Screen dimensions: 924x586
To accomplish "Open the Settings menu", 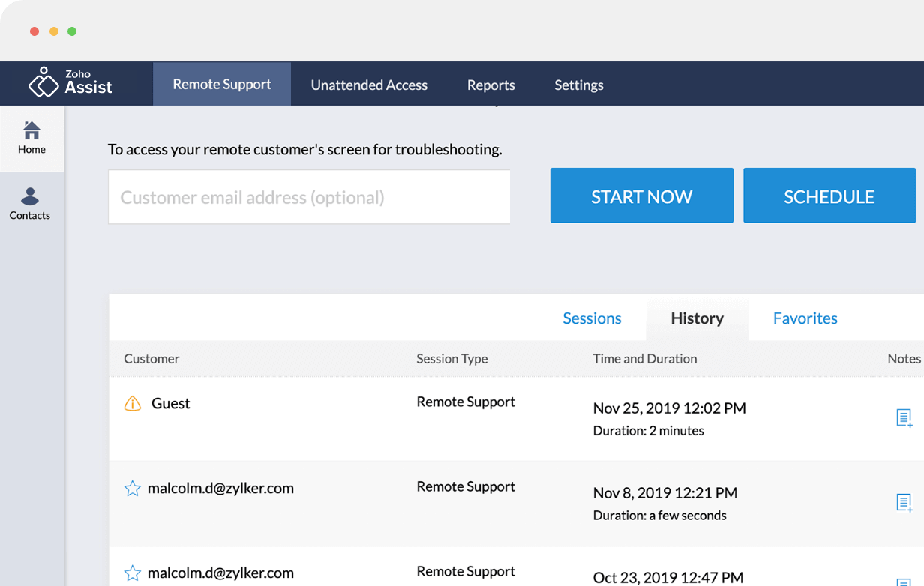I will pyautogui.click(x=578, y=85).
